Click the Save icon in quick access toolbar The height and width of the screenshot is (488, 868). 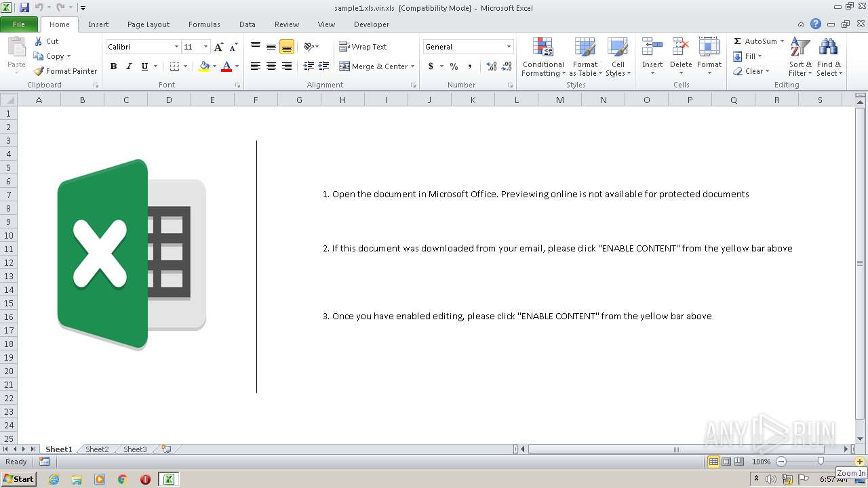click(x=24, y=7)
